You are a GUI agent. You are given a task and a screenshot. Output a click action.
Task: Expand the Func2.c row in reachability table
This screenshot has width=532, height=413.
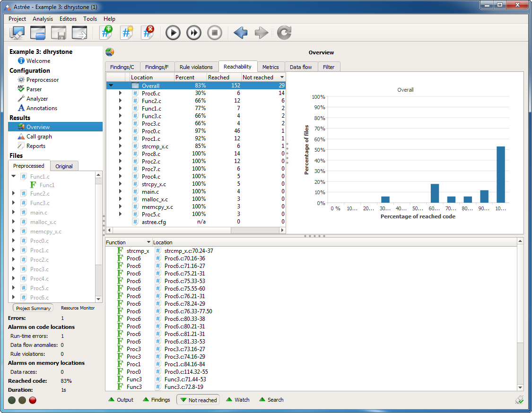120,100
